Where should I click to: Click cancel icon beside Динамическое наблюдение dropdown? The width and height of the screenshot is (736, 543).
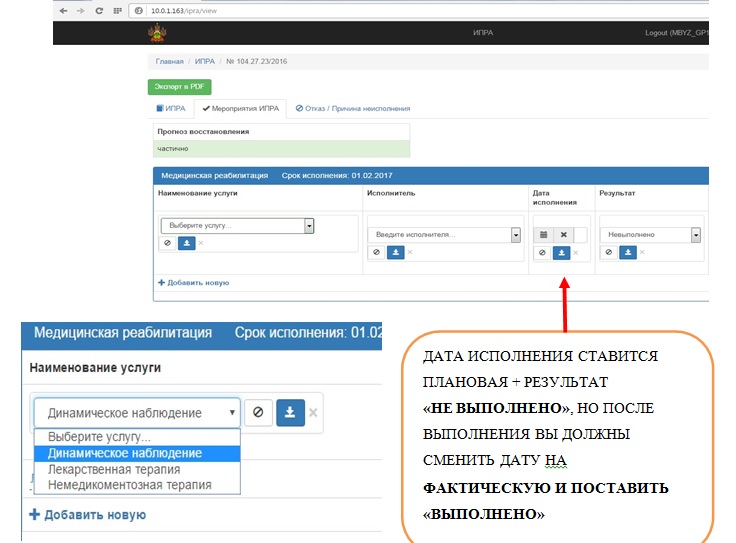pyautogui.click(x=258, y=412)
